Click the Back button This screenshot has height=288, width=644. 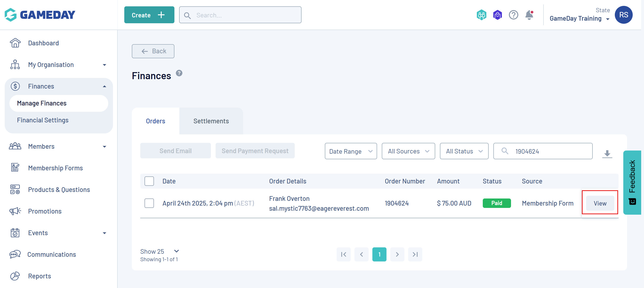(x=153, y=51)
